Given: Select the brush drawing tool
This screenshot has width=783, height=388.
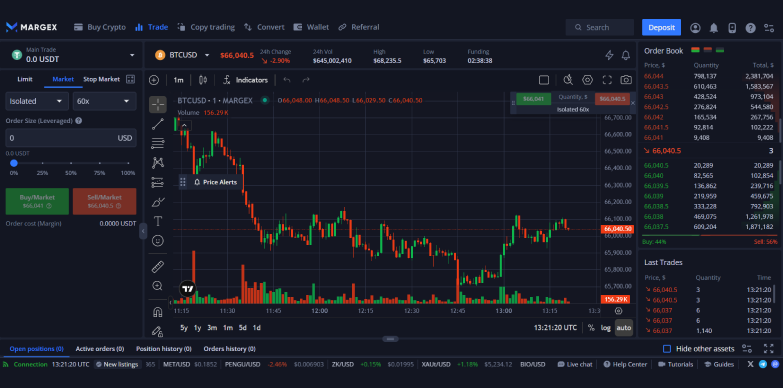Looking at the screenshot, I should point(158,202).
